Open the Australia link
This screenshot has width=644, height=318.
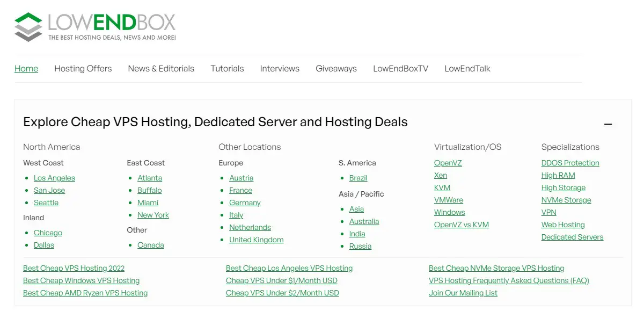point(364,221)
